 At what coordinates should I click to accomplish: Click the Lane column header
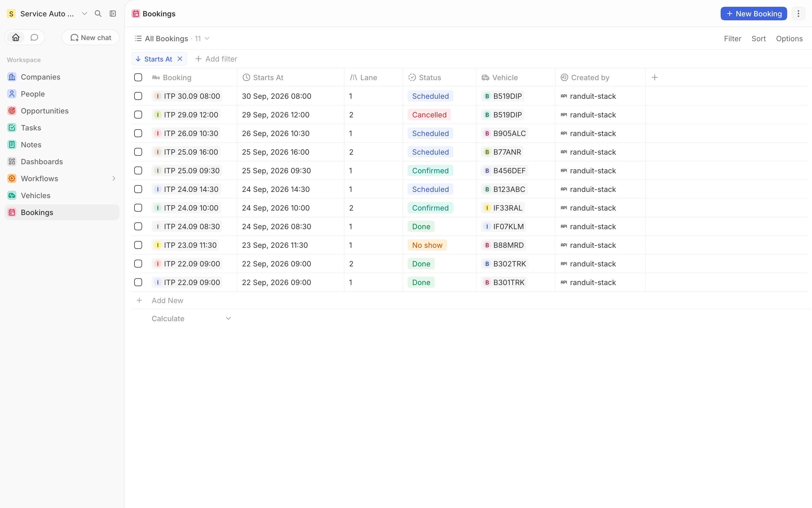[373, 78]
